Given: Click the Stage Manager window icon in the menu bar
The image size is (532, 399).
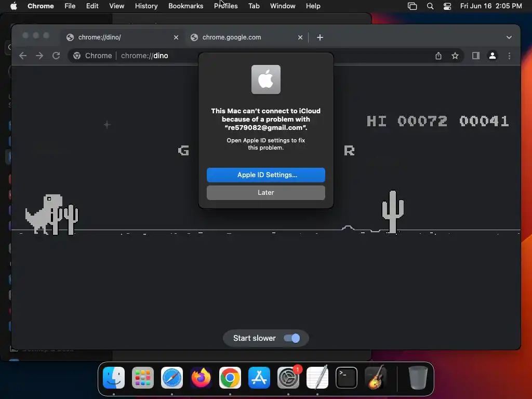Looking at the screenshot, I should [412, 6].
